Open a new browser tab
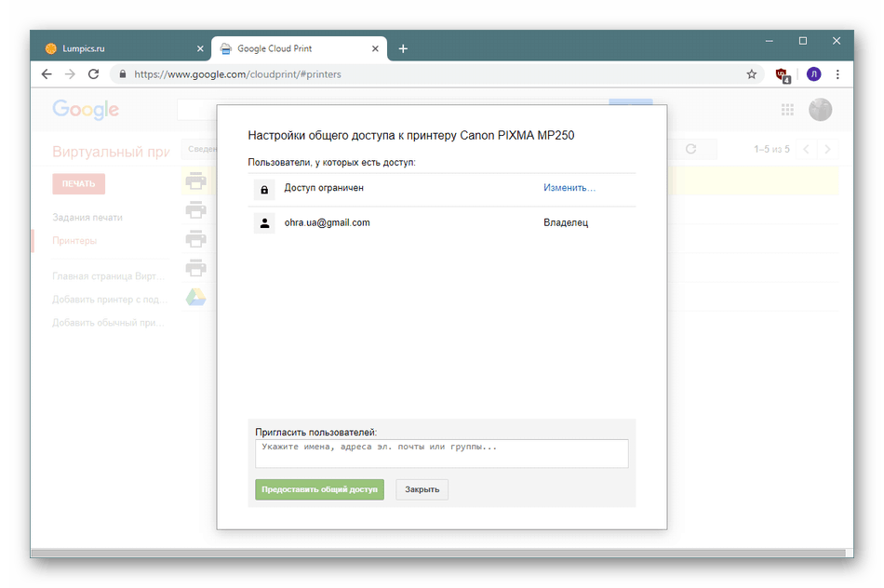 (x=403, y=49)
